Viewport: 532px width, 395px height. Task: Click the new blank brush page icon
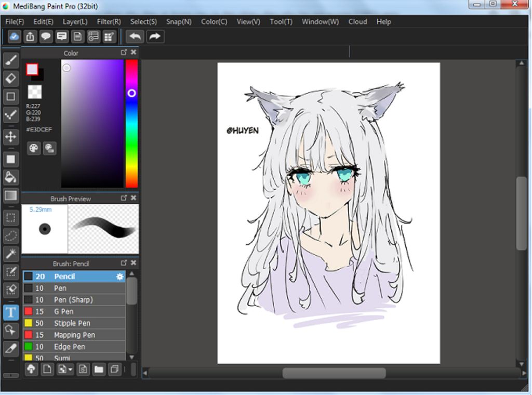pos(47,369)
